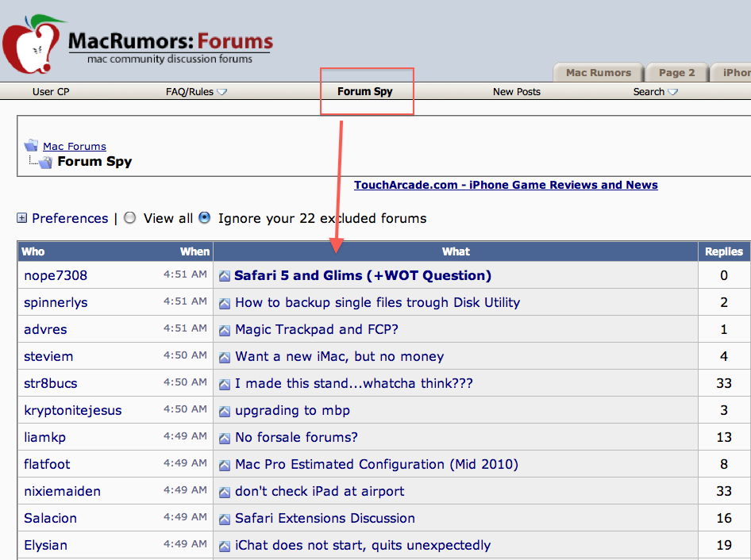This screenshot has width=751, height=560.
Task: Select the Ignore excluded forums radio button
Action: tap(205, 218)
